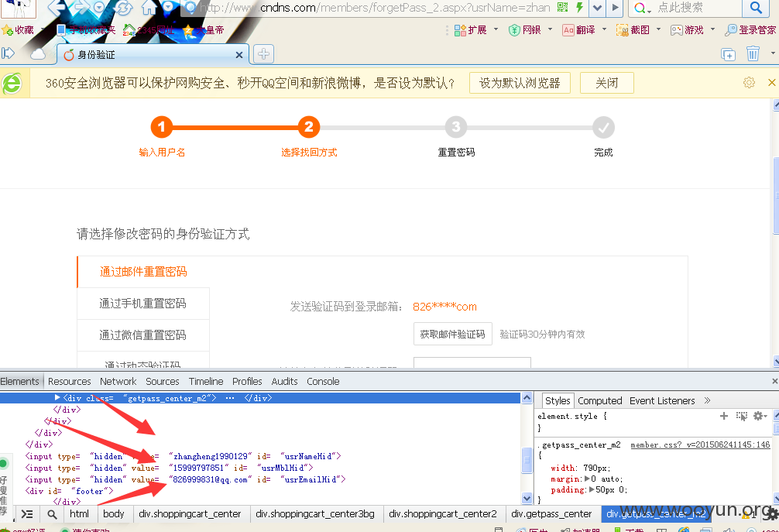Switch to DevTools Timeline tab

[206, 382]
